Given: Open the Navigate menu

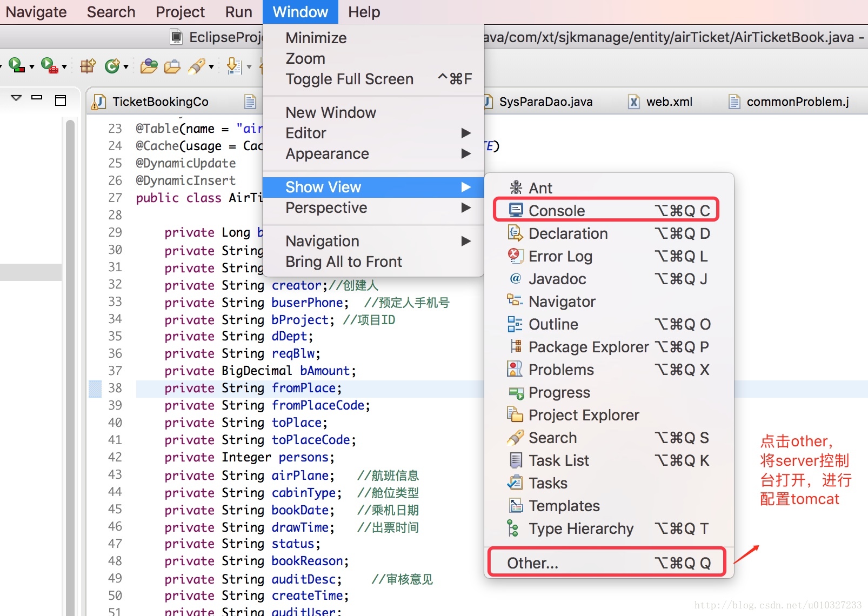Looking at the screenshot, I should (36, 12).
